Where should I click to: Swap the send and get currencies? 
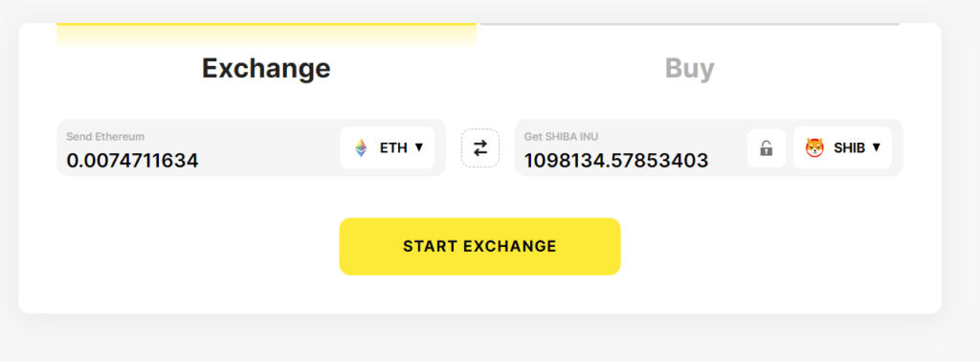point(480,148)
